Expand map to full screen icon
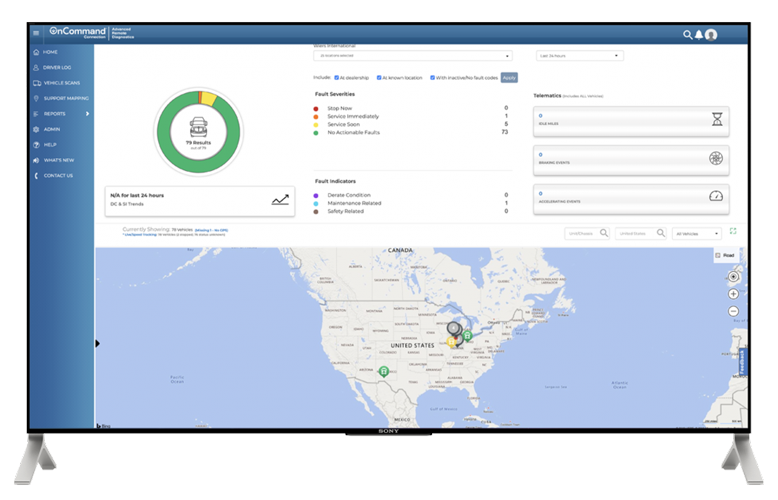 [x=733, y=231]
